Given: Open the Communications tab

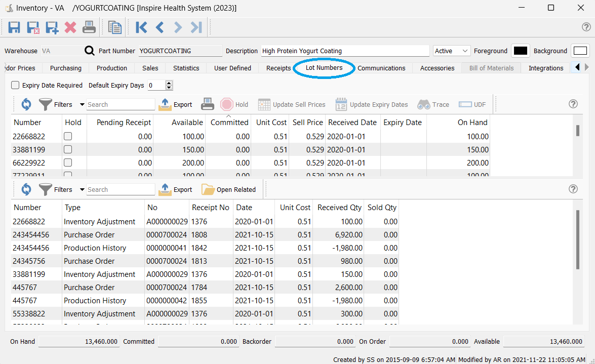Looking at the screenshot, I should [x=381, y=68].
